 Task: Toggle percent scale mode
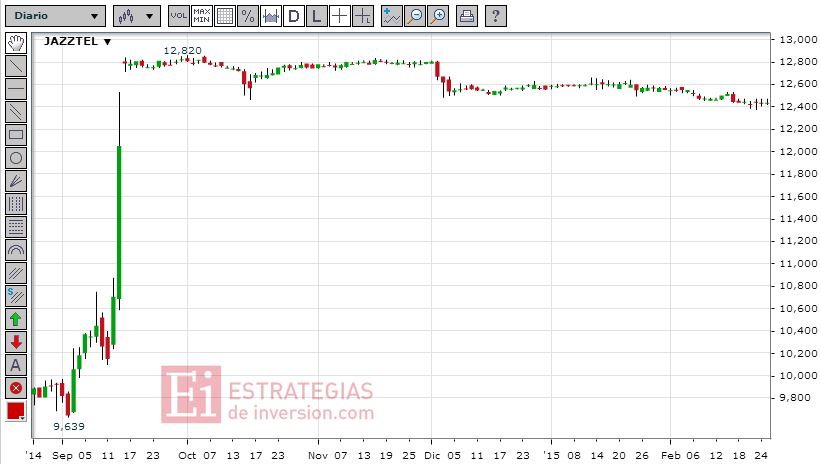(x=248, y=16)
